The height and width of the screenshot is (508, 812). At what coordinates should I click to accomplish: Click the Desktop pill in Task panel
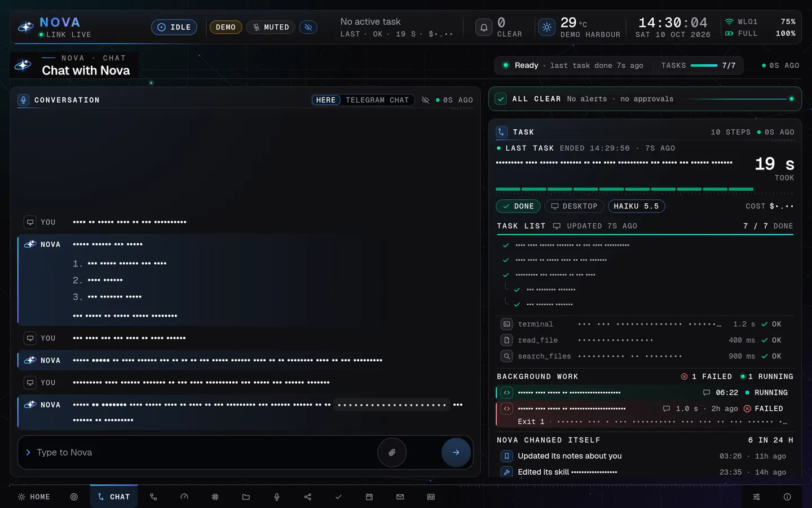(x=574, y=206)
